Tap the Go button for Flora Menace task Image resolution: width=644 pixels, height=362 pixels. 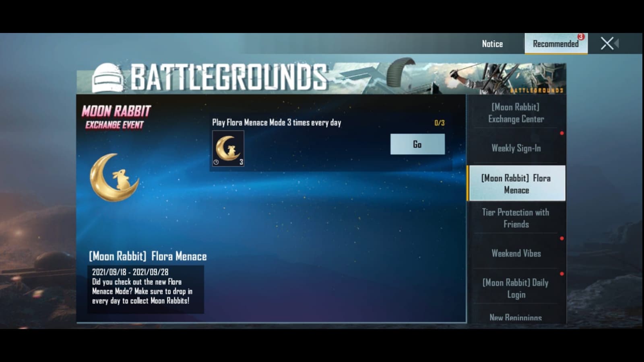(x=417, y=144)
